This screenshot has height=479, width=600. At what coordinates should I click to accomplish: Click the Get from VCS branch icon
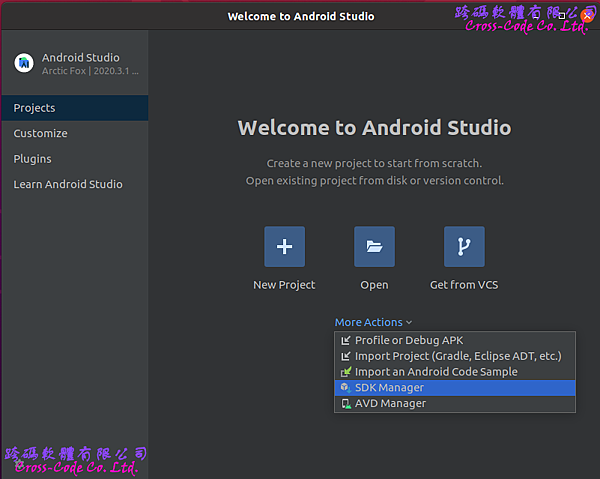[464, 246]
